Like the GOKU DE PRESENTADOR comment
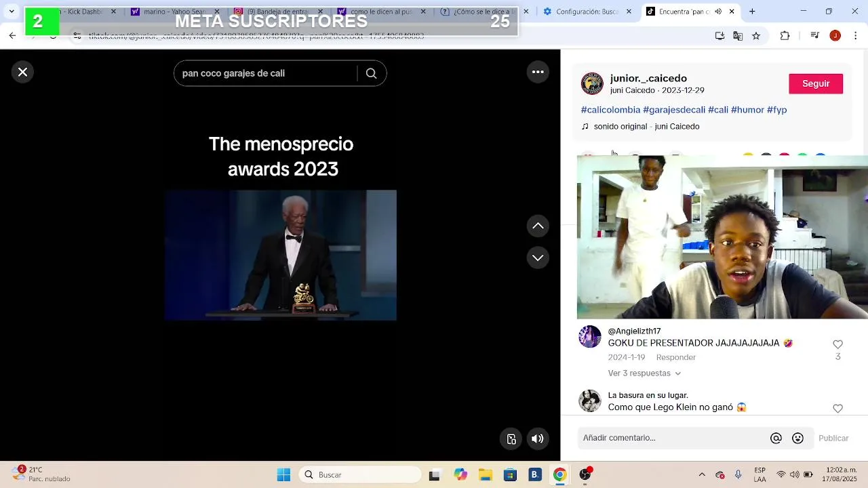 pos(837,344)
